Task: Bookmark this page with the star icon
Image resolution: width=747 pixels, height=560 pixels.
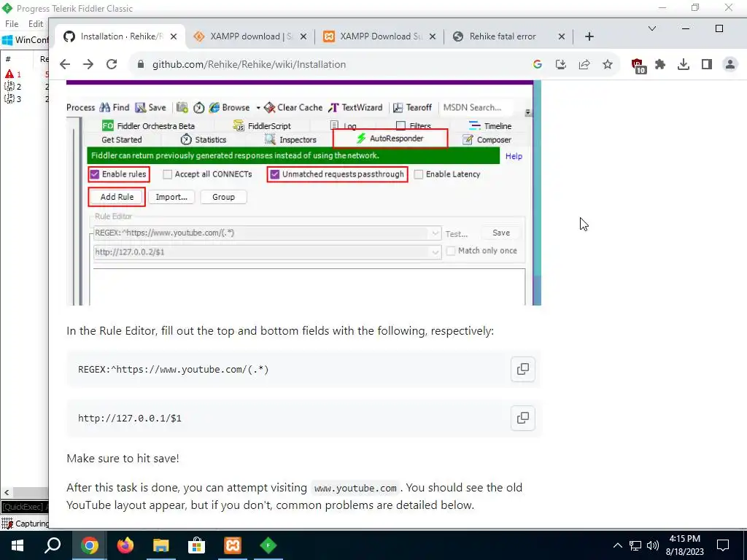Action: pyautogui.click(x=608, y=64)
